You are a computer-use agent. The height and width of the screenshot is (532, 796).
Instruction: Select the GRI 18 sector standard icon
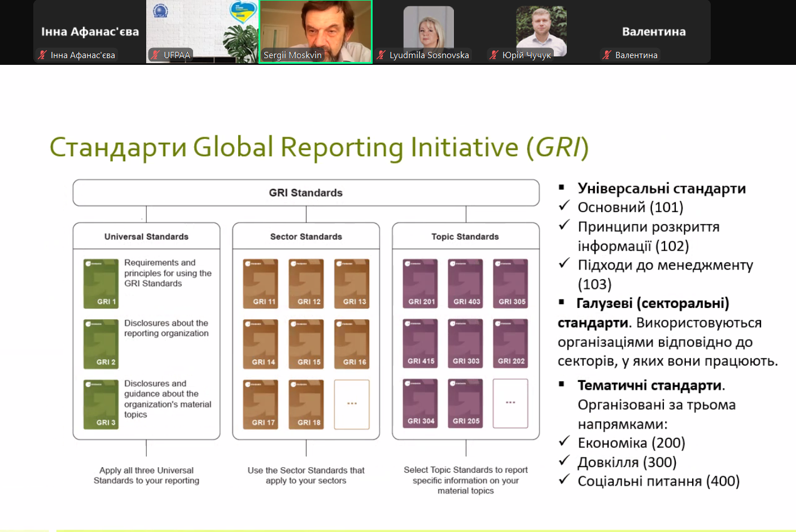click(x=306, y=404)
